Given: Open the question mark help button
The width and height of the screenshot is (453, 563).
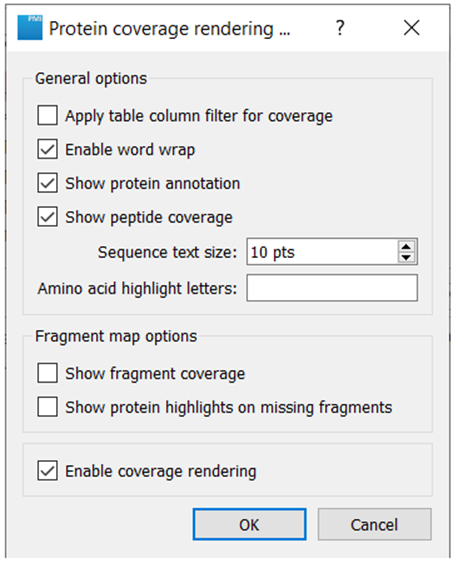Looking at the screenshot, I should (x=340, y=28).
